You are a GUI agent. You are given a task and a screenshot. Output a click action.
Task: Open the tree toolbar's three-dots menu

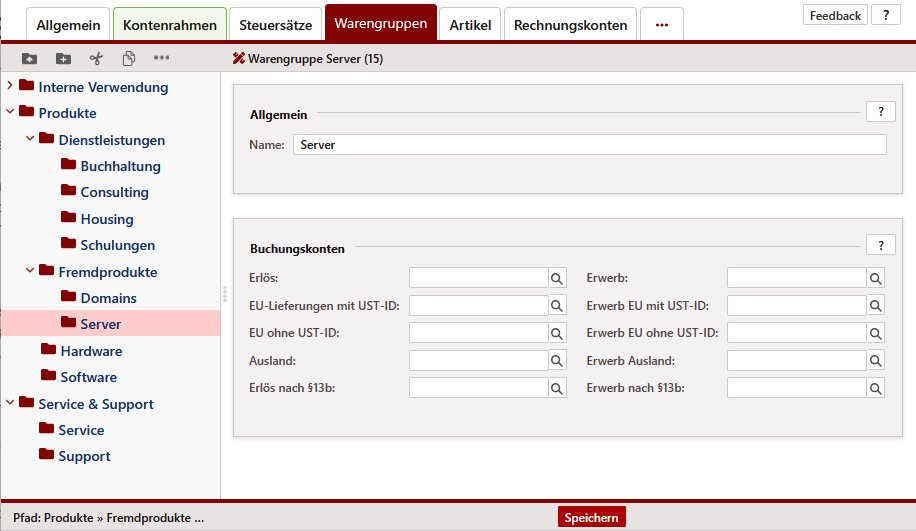161,59
